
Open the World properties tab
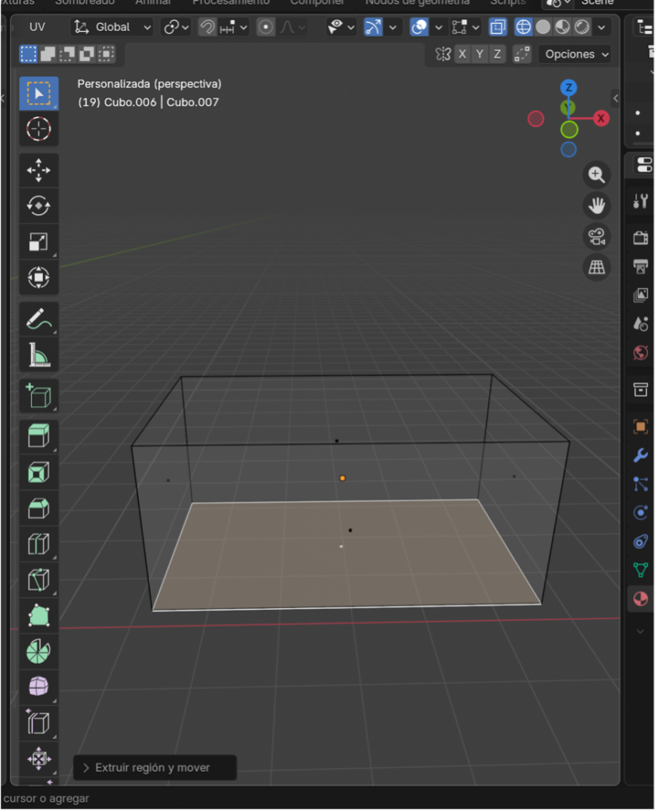click(641, 353)
